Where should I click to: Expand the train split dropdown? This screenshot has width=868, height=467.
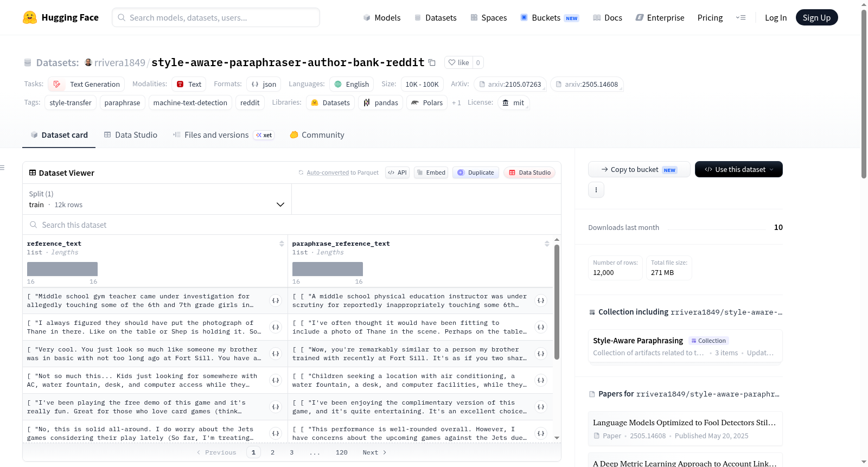coord(157,199)
